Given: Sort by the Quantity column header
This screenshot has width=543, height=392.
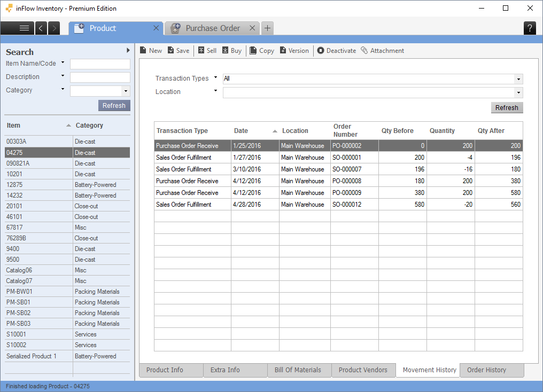Looking at the screenshot, I should 451,131.
